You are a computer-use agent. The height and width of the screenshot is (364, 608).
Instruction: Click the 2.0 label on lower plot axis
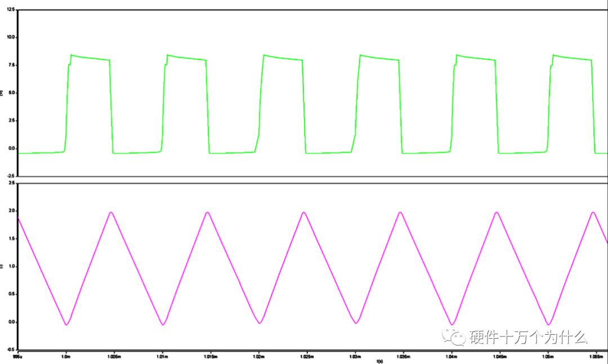coord(11,212)
